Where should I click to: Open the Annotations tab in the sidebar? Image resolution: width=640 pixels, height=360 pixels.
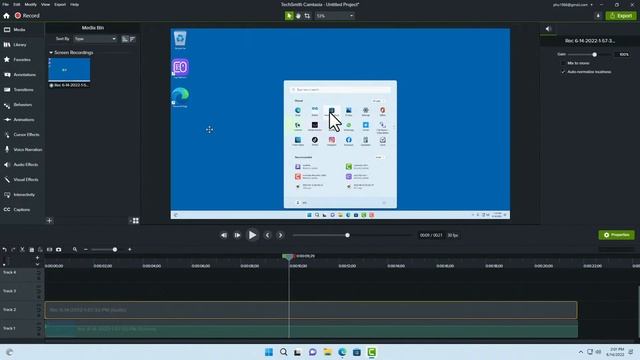point(19,75)
